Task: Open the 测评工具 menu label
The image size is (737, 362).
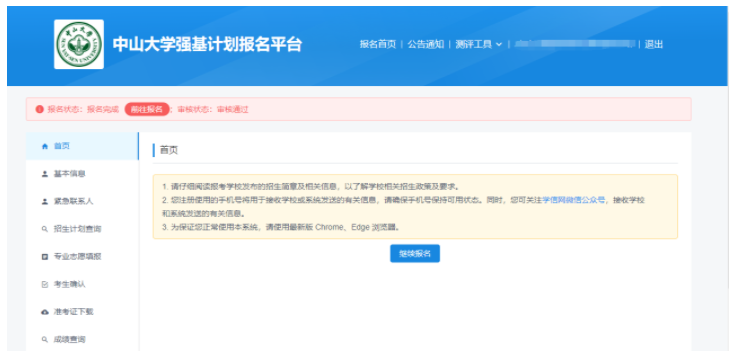Action: (473, 45)
